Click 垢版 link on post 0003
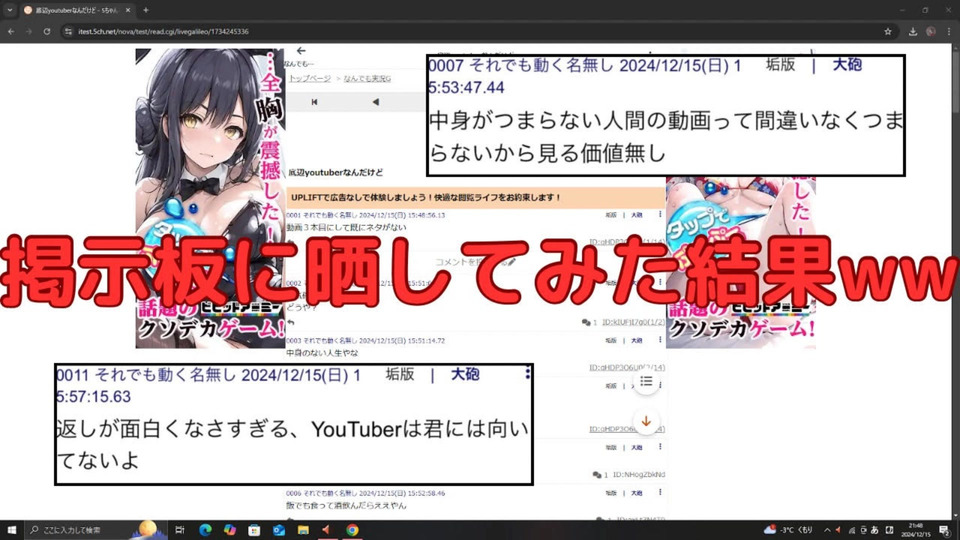 611,340
